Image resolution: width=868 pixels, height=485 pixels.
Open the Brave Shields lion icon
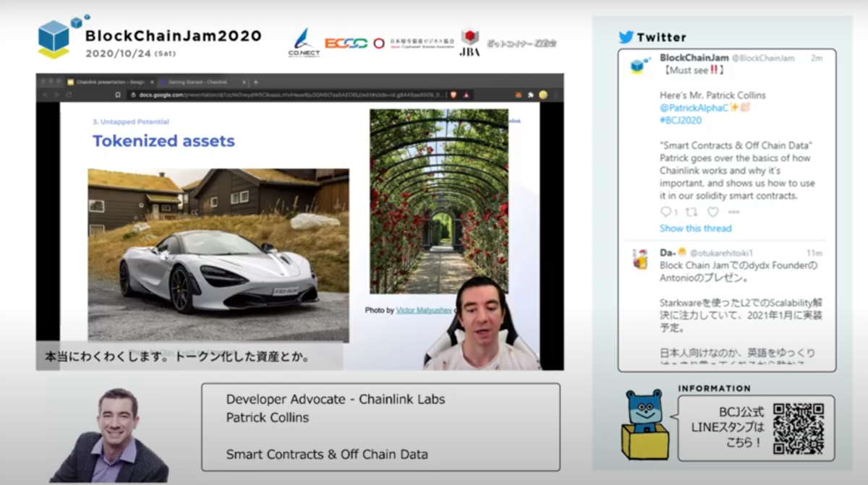click(454, 95)
